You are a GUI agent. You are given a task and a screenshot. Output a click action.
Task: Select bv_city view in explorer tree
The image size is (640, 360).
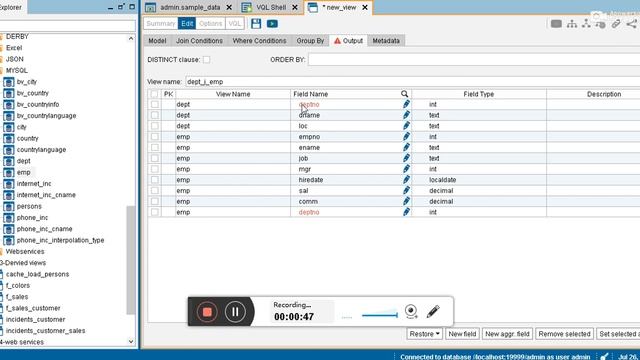pyautogui.click(x=27, y=82)
